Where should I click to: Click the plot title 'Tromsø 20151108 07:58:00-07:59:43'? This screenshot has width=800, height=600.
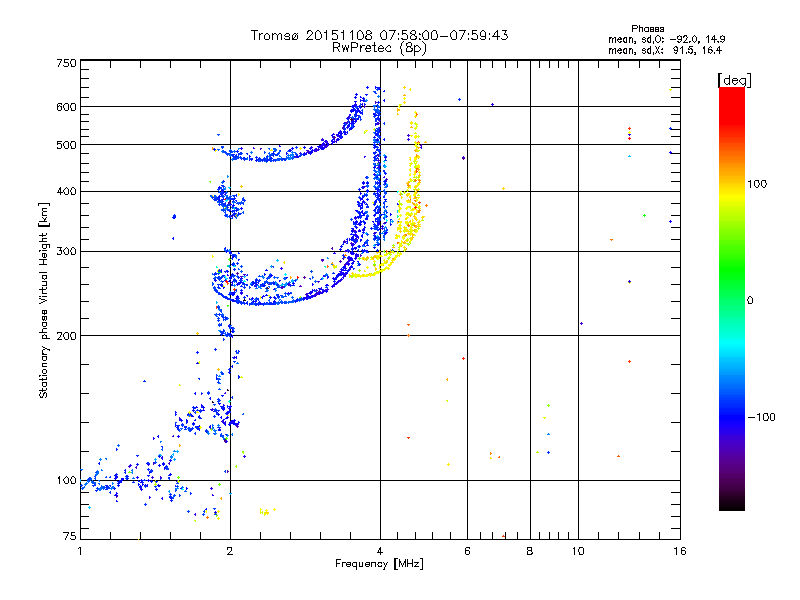(x=379, y=35)
